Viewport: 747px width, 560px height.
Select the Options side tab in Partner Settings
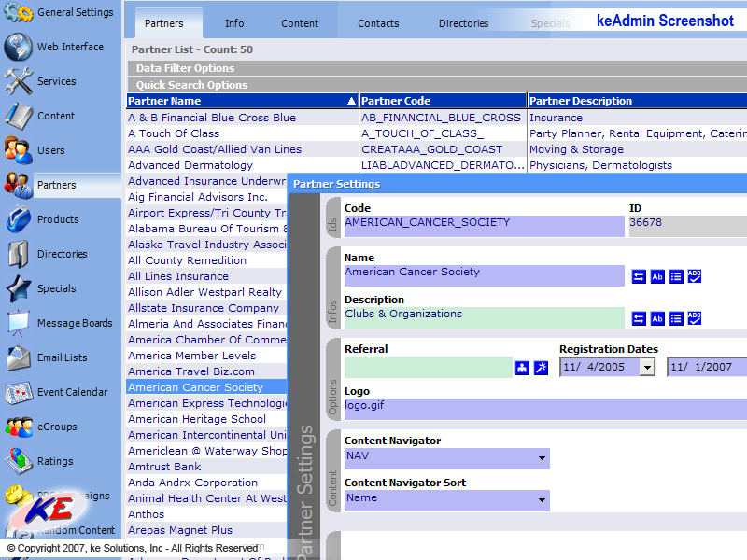coord(332,380)
